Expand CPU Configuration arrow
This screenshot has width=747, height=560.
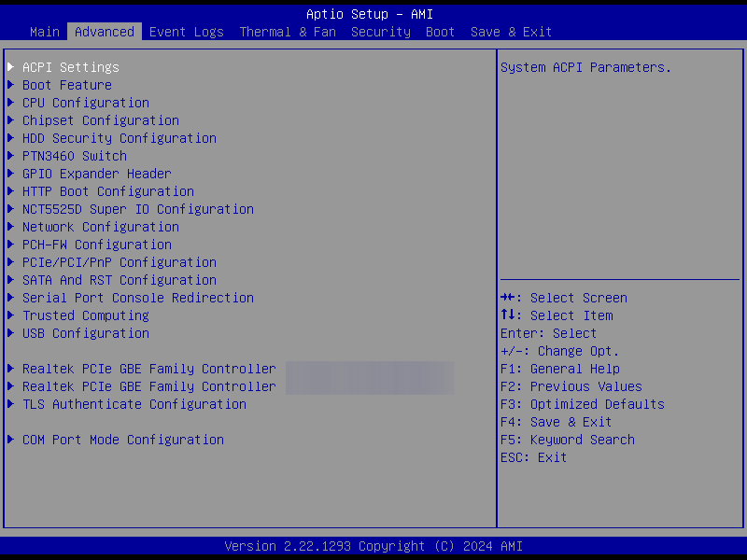click(x=11, y=103)
